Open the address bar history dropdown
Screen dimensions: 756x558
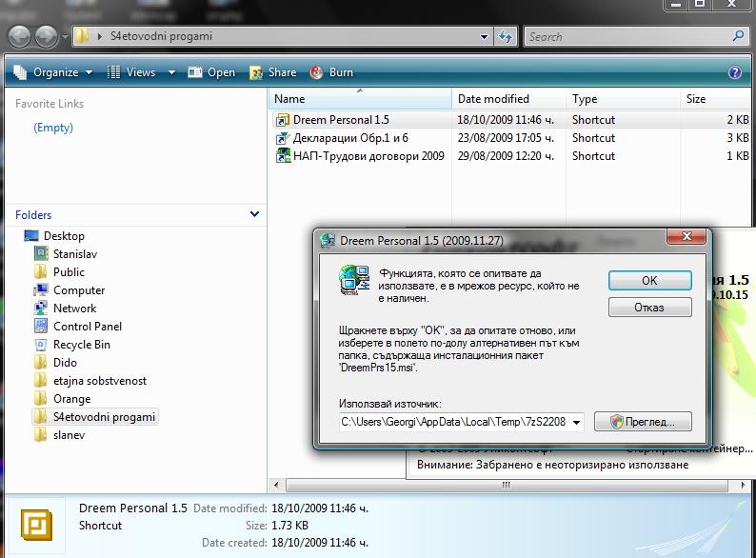pos(484,37)
